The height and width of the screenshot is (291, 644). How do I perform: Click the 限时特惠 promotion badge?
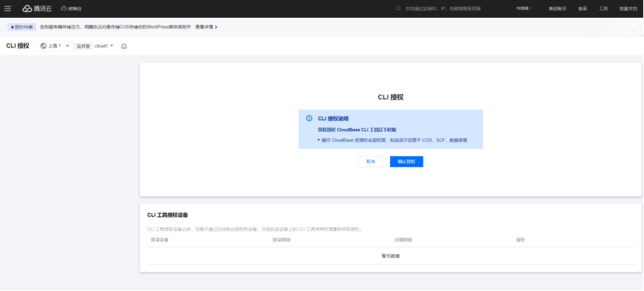[x=22, y=27]
